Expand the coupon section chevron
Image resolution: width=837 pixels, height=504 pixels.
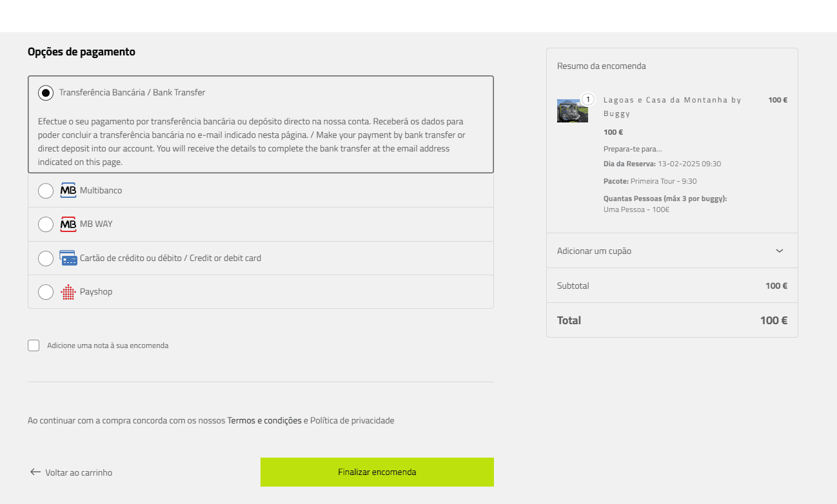(x=779, y=251)
